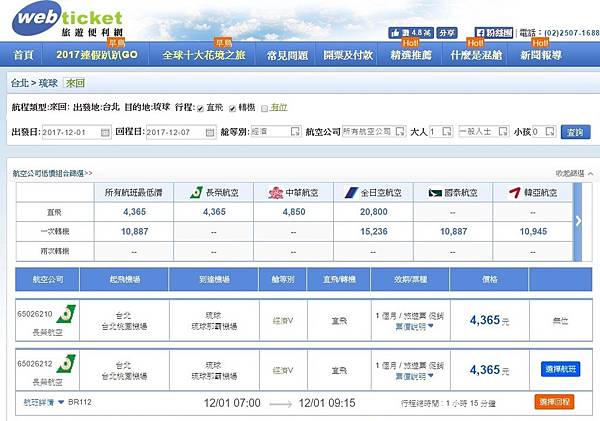Expand fare description for flight 65026210

click(x=414, y=326)
